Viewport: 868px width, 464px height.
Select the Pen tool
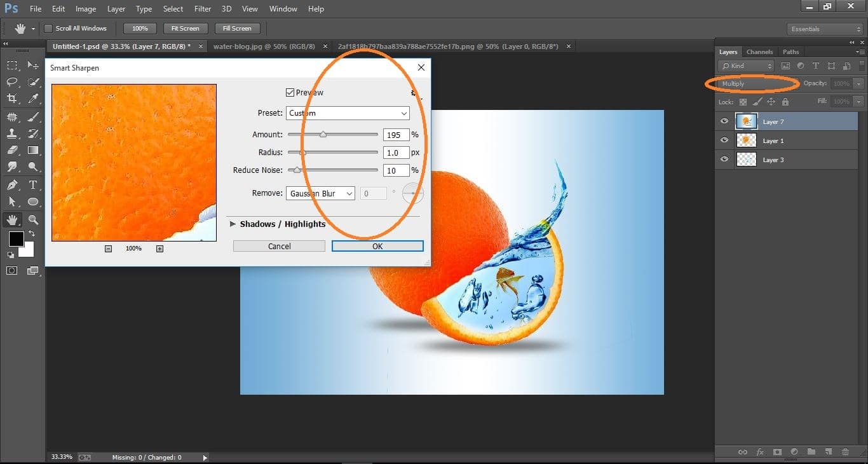[11, 184]
